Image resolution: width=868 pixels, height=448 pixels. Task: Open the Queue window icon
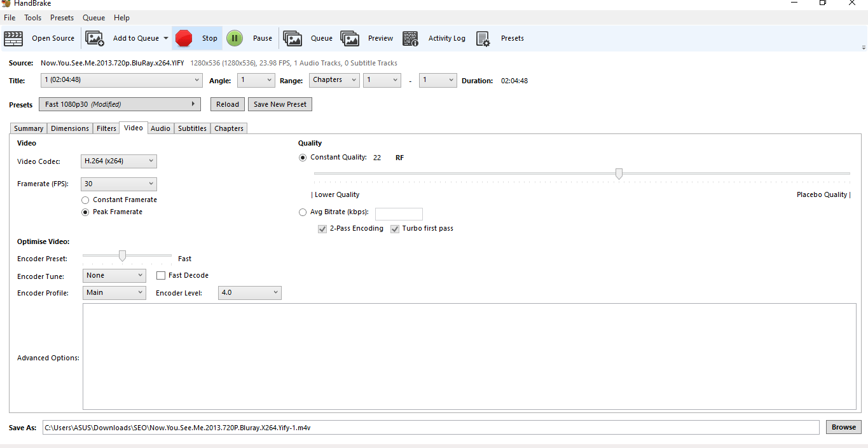pos(293,38)
